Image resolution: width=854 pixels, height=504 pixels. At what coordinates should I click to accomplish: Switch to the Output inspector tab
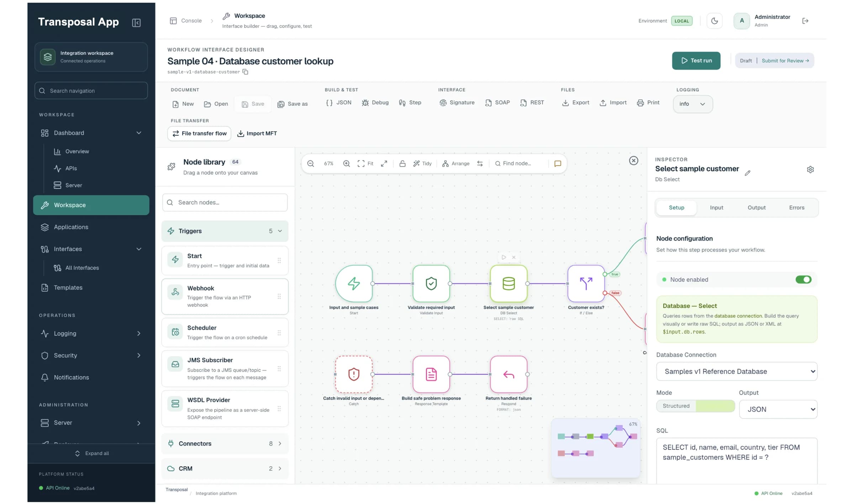(757, 207)
